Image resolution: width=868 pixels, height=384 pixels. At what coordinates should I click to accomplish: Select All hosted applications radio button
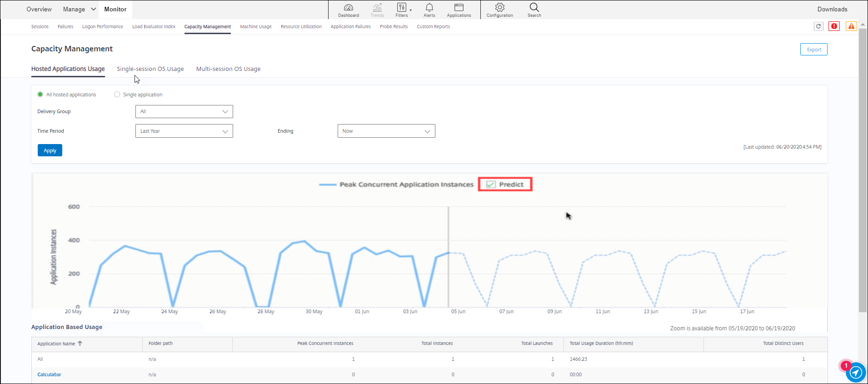click(40, 95)
